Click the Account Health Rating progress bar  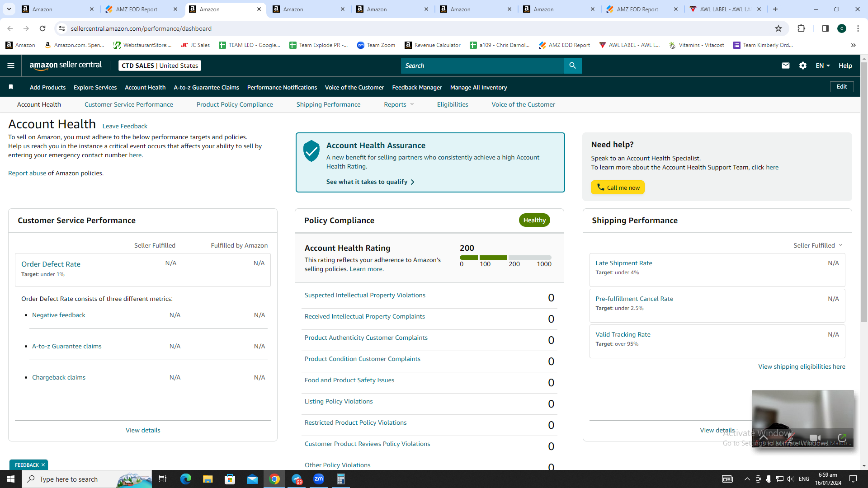(505, 258)
